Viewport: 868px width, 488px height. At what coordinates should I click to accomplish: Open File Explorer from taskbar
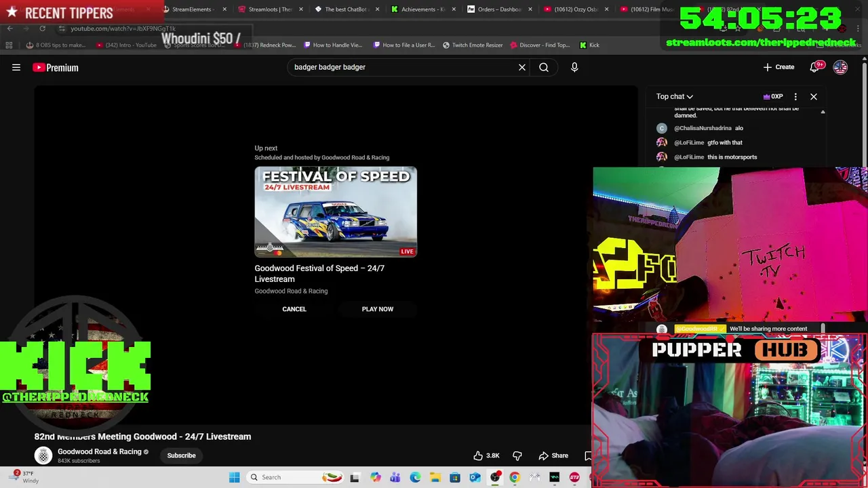[435, 477]
